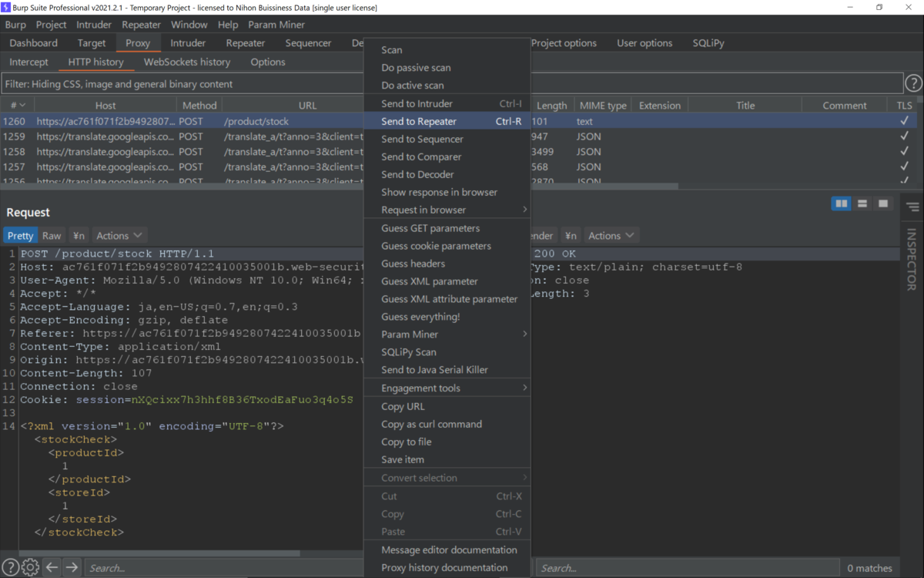
Task: Go to previous search match arrow
Action: click(52, 567)
